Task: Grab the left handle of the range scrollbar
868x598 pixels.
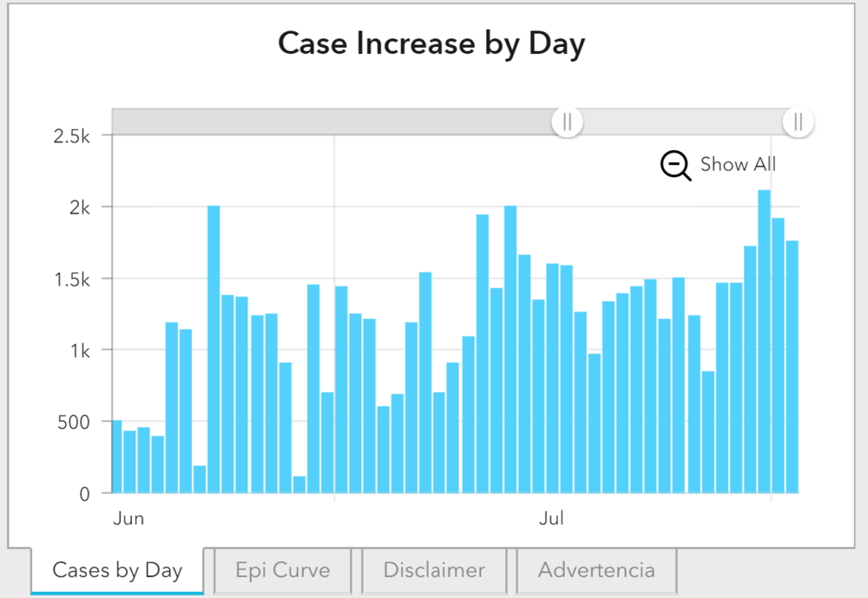Action: 567,122
